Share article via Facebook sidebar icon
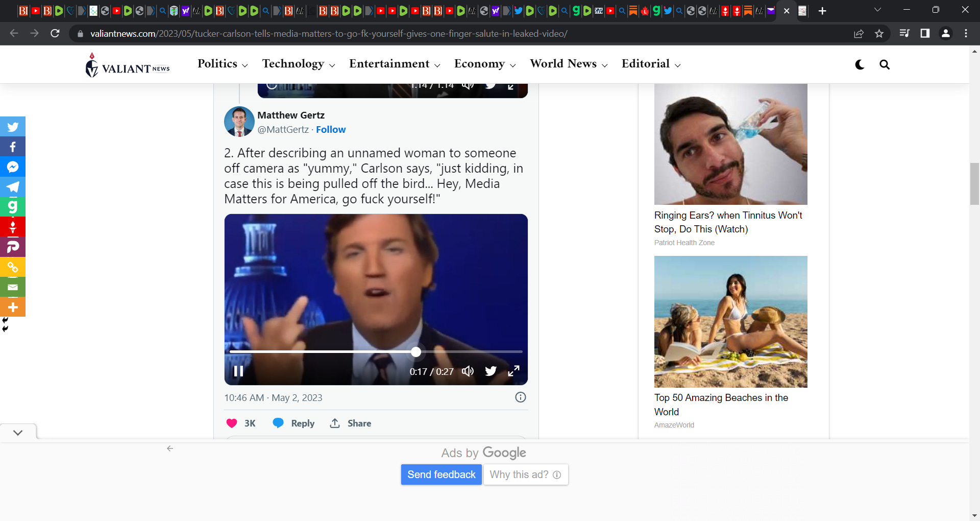The height and width of the screenshot is (521, 980). [13, 147]
